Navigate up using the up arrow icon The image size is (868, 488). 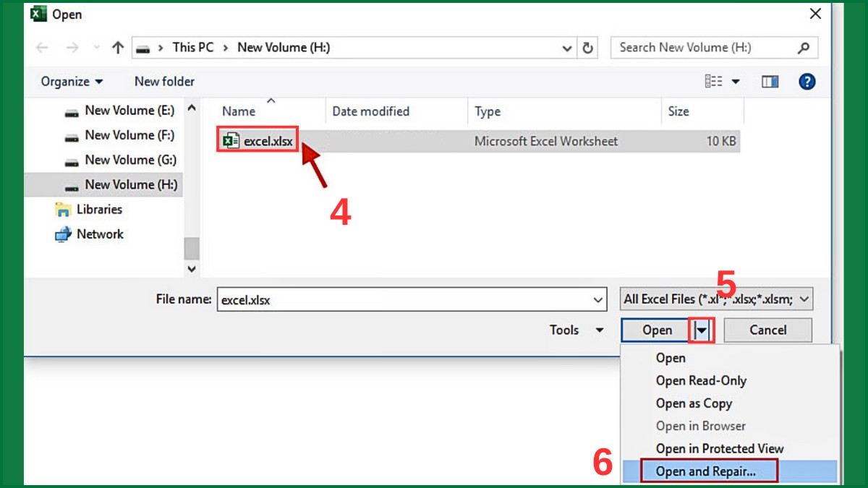tap(116, 47)
